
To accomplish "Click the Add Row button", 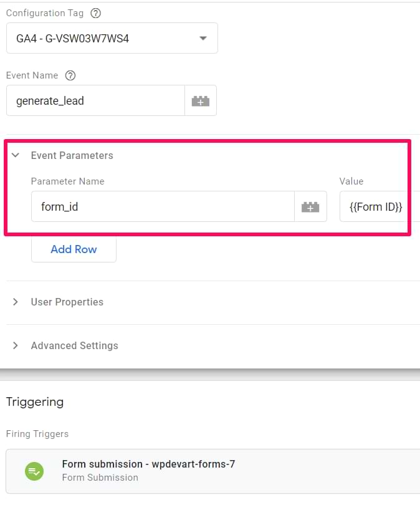I will pyautogui.click(x=74, y=249).
